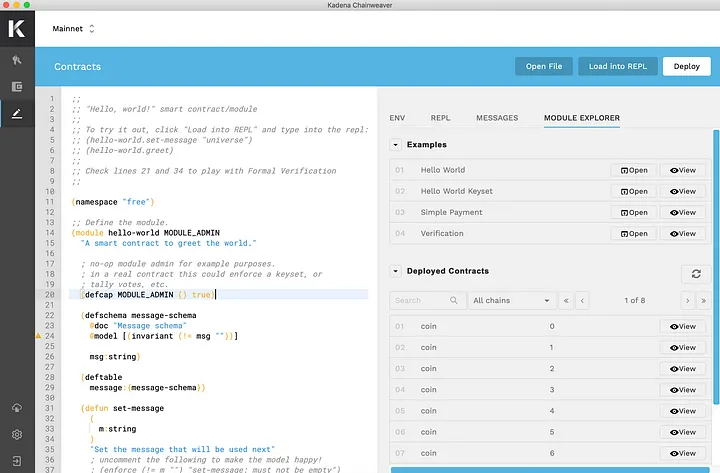Switch to the MESSAGES tab
Viewport: 720px width, 473px height.
[497, 118]
